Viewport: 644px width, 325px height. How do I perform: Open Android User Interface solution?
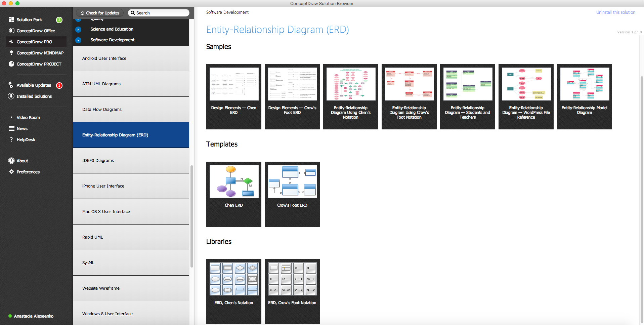(131, 58)
